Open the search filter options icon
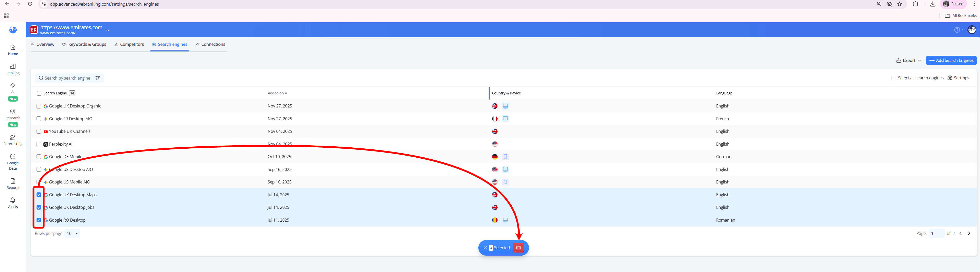Viewport: 980px width, 272px height. 98,78
